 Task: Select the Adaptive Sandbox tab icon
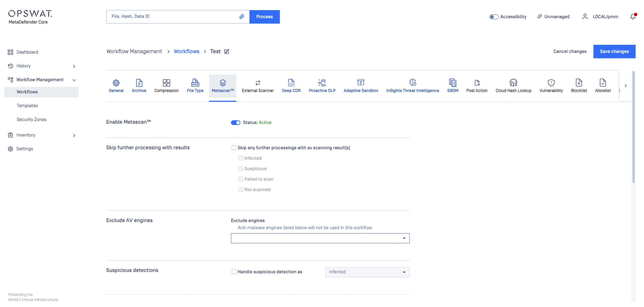[360, 82]
